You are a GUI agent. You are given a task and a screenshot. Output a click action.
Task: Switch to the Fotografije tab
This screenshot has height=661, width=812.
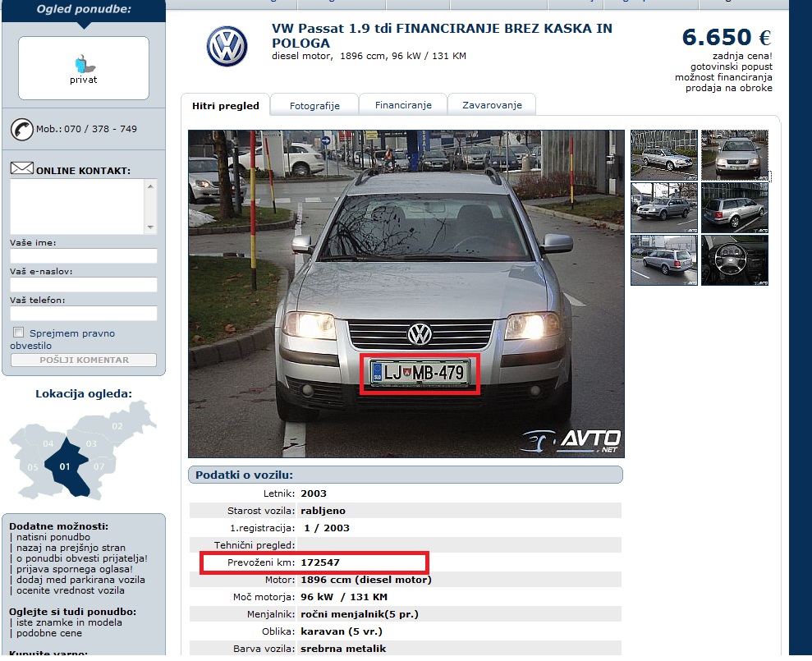pyautogui.click(x=314, y=106)
